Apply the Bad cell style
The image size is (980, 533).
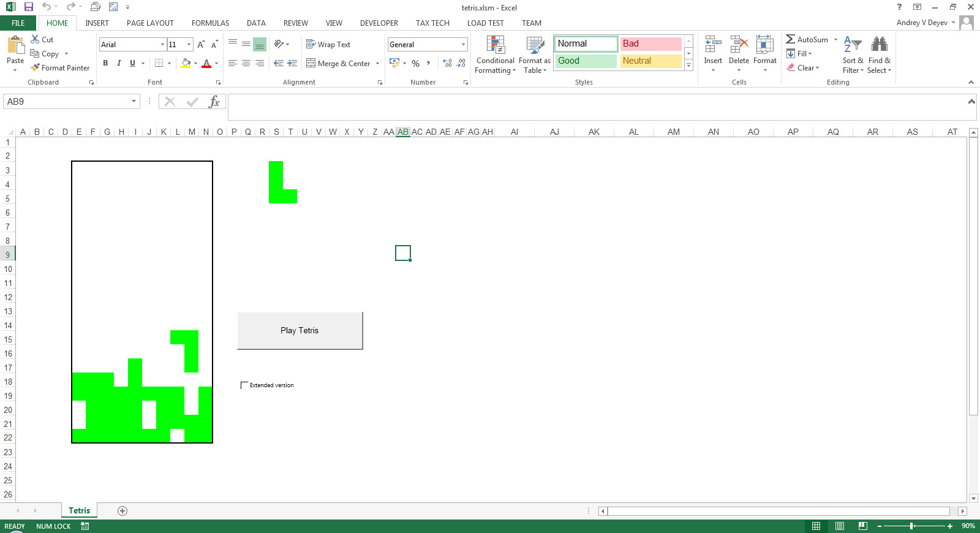(x=650, y=43)
